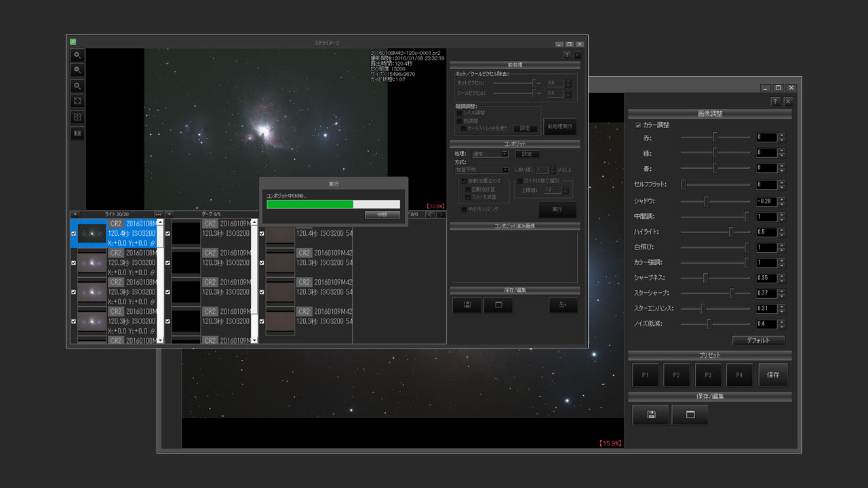Click the zoom out magnifier icon
The width and height of the screenshot is (868, 488).
coord(78,70)
